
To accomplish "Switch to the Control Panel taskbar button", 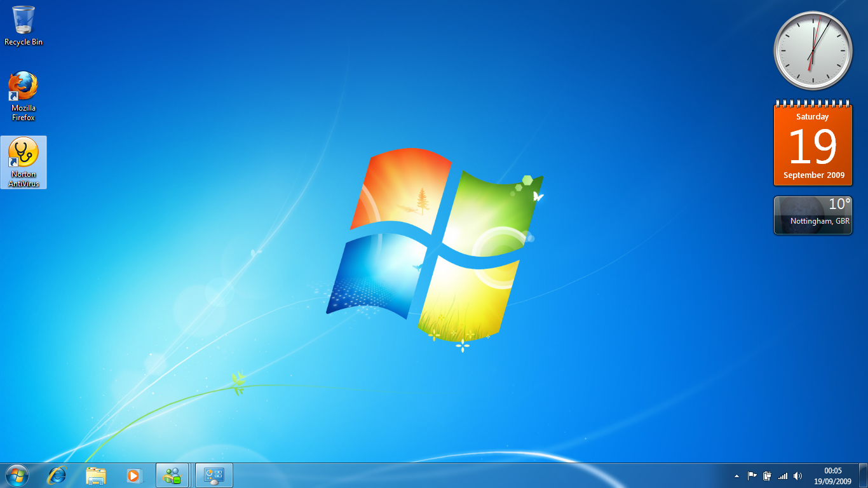I will pyautogui.click(x=214, y=475).
